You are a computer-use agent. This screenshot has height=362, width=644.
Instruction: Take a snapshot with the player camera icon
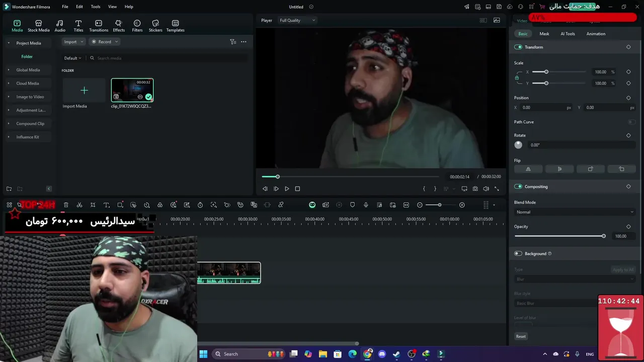(x=475, y=189)
